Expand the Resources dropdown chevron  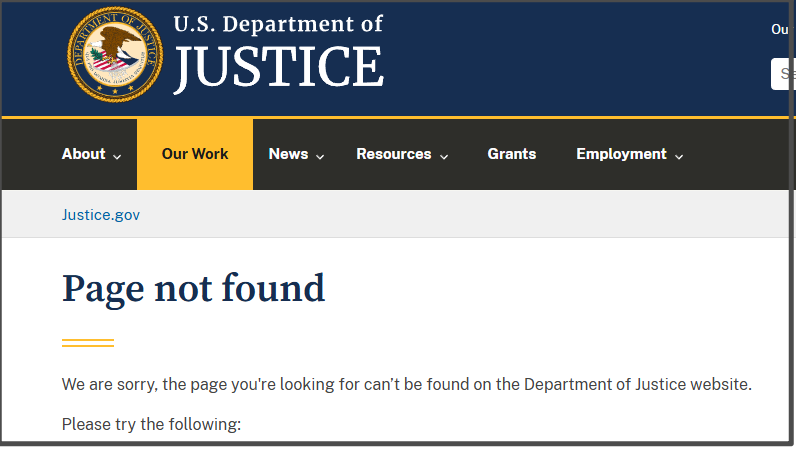(x=444, y=156)
